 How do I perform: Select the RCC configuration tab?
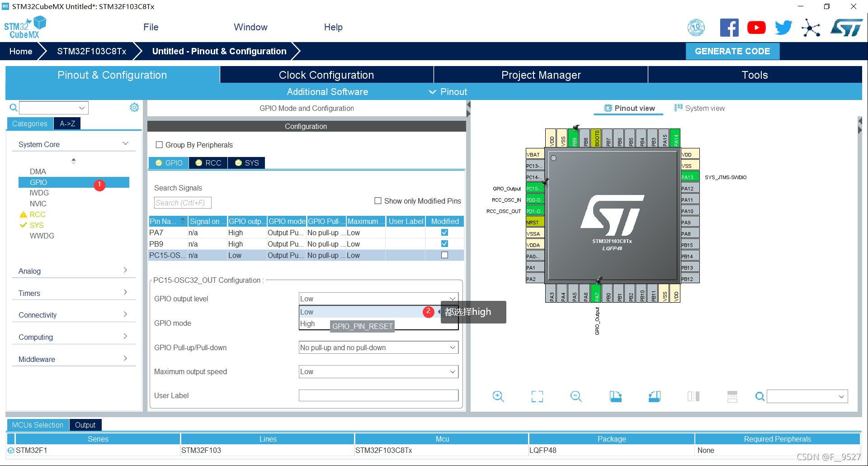click(208, 163)
